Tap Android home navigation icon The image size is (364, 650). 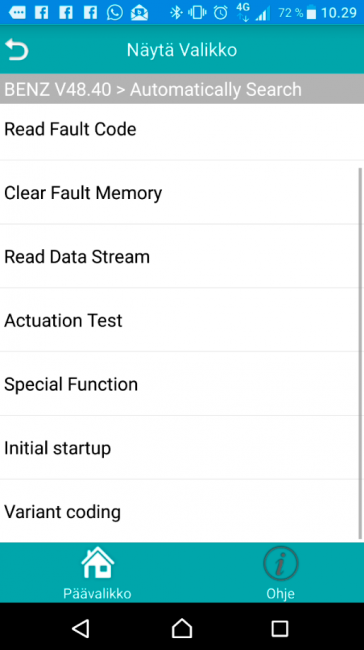tap(182, 628)
